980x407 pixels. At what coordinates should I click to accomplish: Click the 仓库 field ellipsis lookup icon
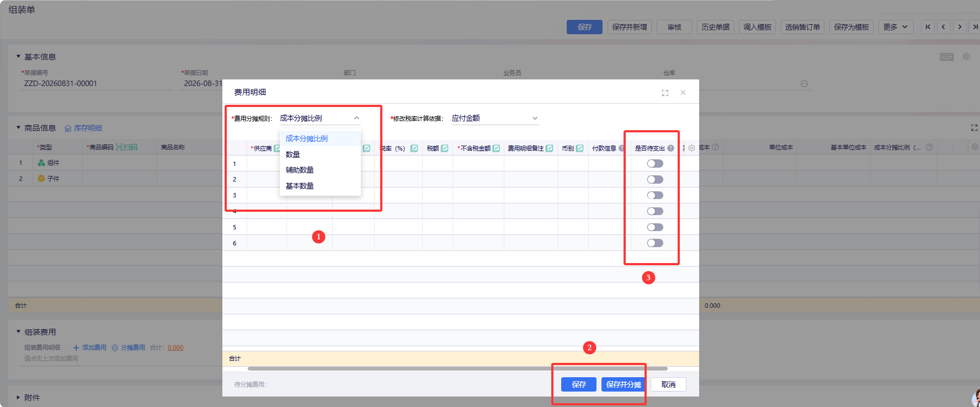click(x=805, y=84)
